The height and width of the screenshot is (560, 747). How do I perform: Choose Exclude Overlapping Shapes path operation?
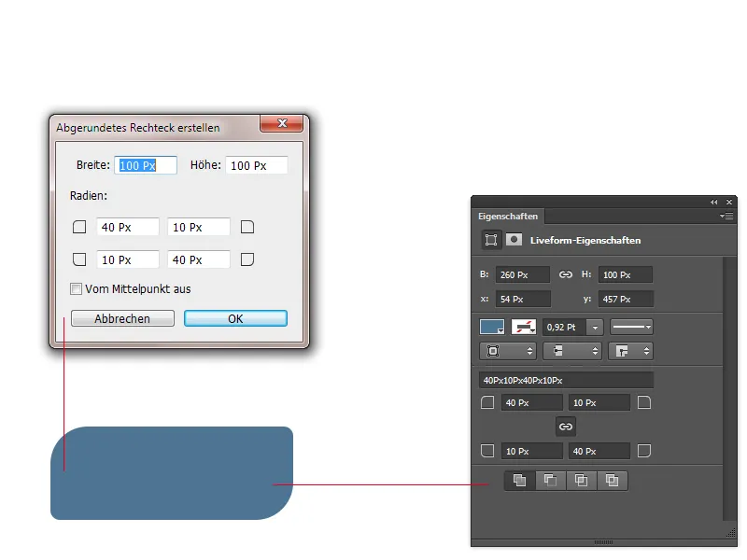[613, 481]
